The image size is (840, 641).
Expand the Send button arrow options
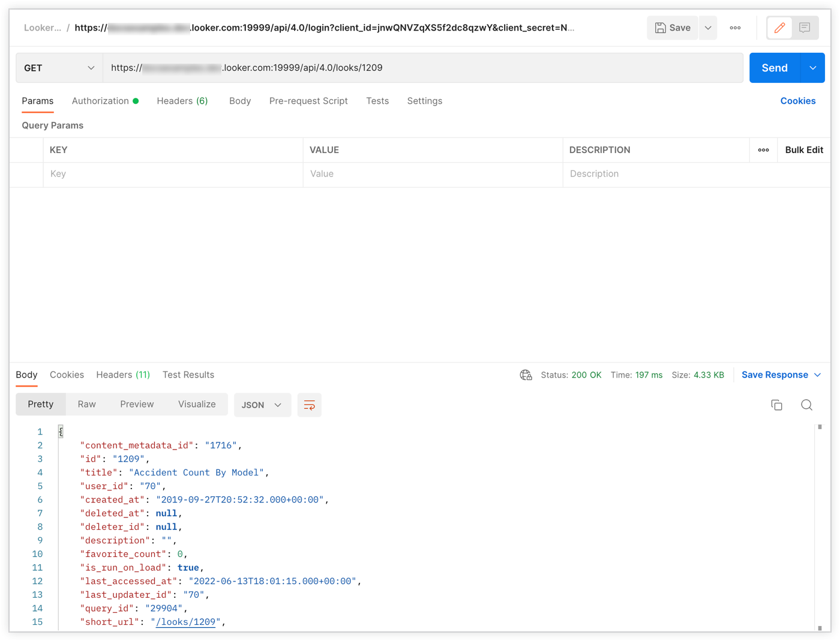point(812,68)
